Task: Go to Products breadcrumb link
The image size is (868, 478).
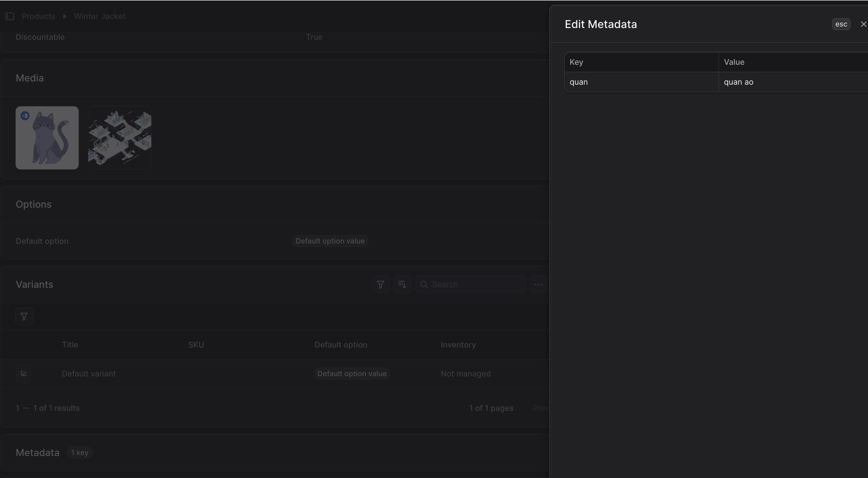Action: click(38, 16)
